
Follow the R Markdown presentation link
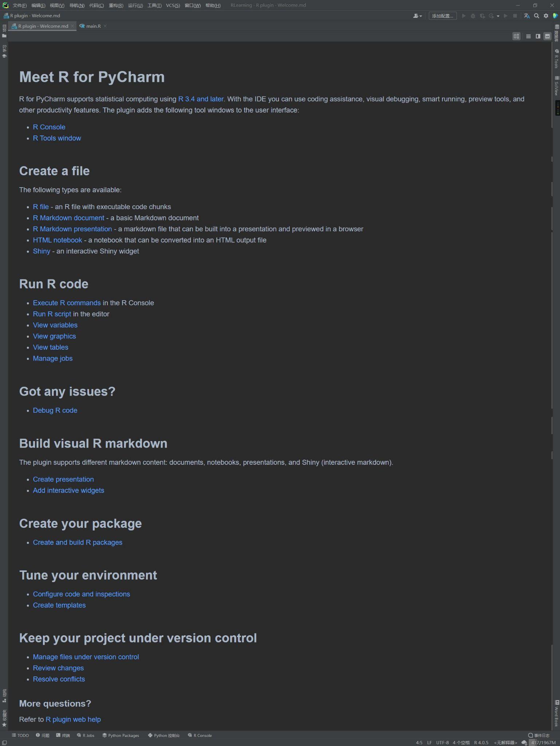point(72,229)
